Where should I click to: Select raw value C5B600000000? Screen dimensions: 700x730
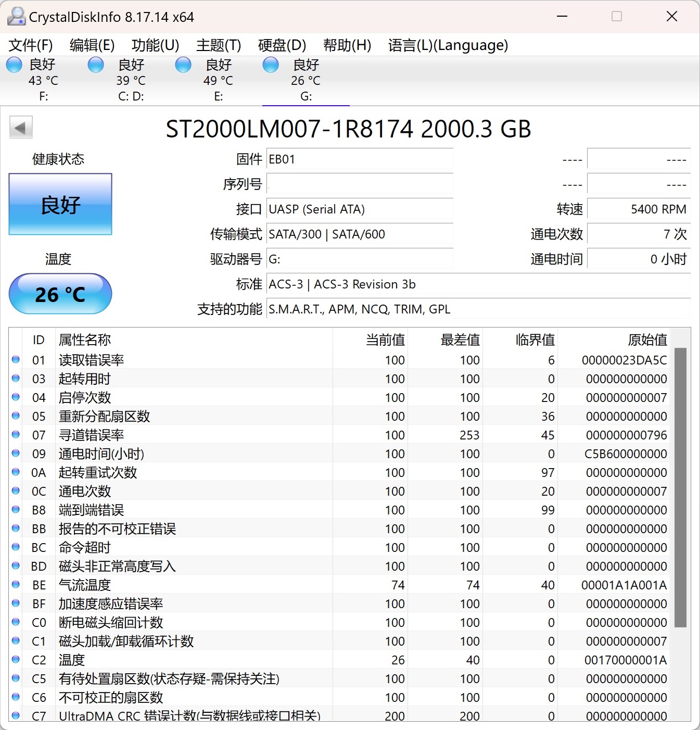pos(626,454)
